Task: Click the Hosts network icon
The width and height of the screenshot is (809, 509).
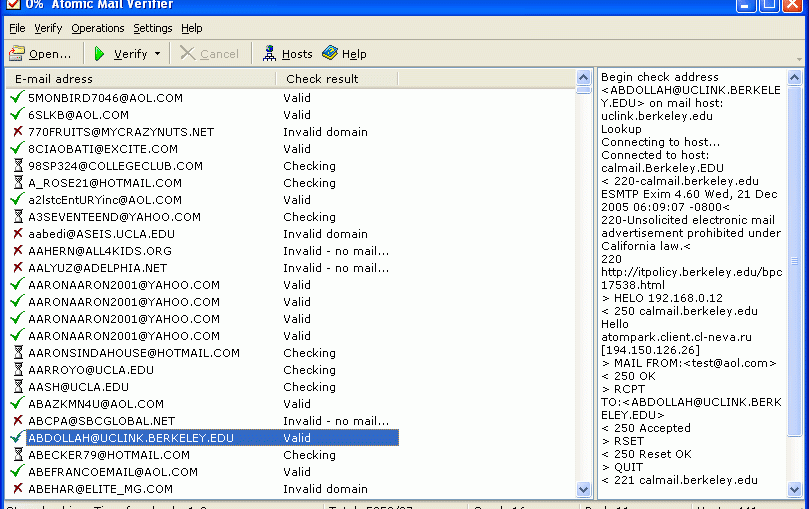Action: pos(269,53)
